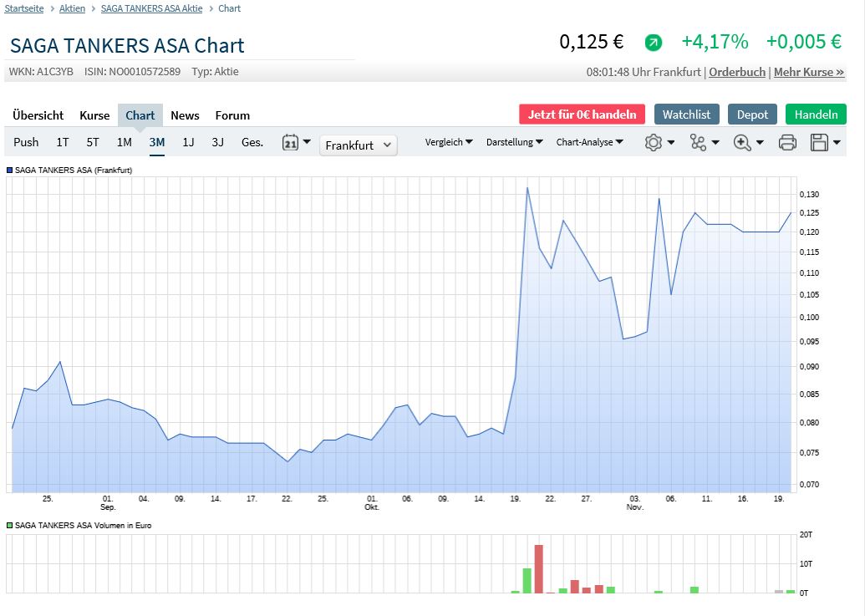Click the blue SAGA TANKERS legend square
The width and height of the screenshot is (865, 616).
coord(10,170)
